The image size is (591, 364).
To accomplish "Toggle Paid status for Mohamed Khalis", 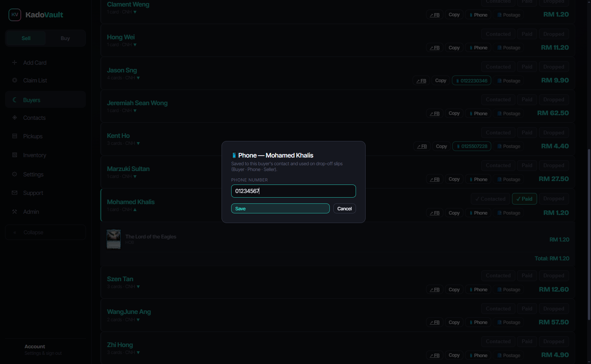I will click(x=524, y=199).
